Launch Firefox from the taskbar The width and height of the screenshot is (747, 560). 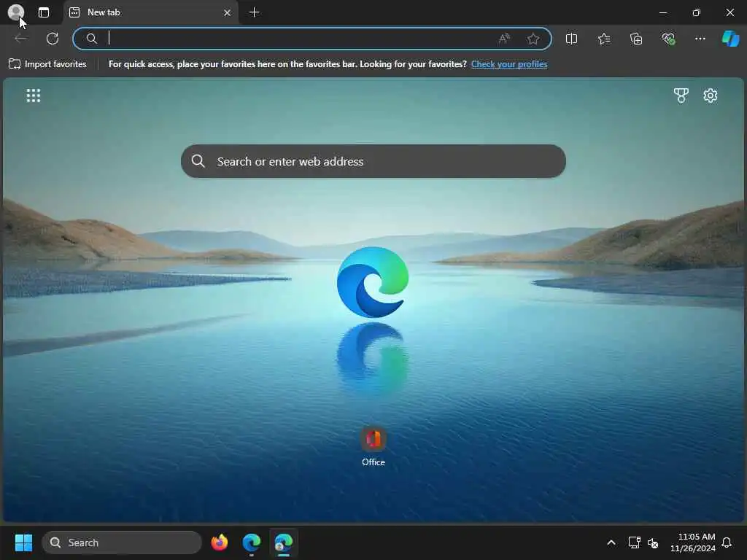coord(219,542)
